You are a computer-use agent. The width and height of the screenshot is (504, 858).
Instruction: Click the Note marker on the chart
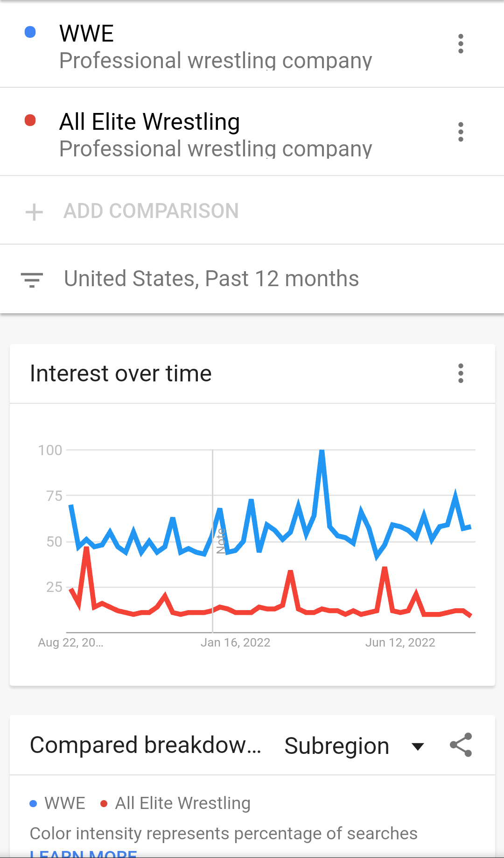click(221, 541)
